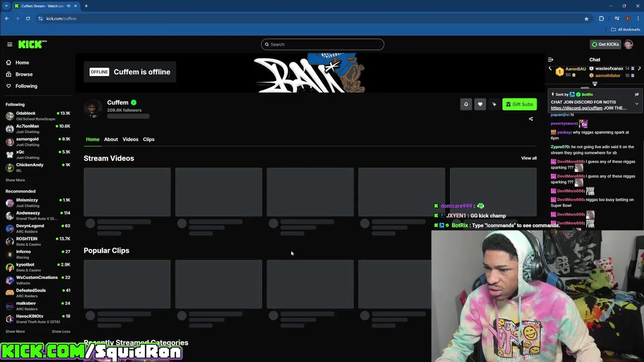Click BotRix sender name in pinned message

click(588, 95)
